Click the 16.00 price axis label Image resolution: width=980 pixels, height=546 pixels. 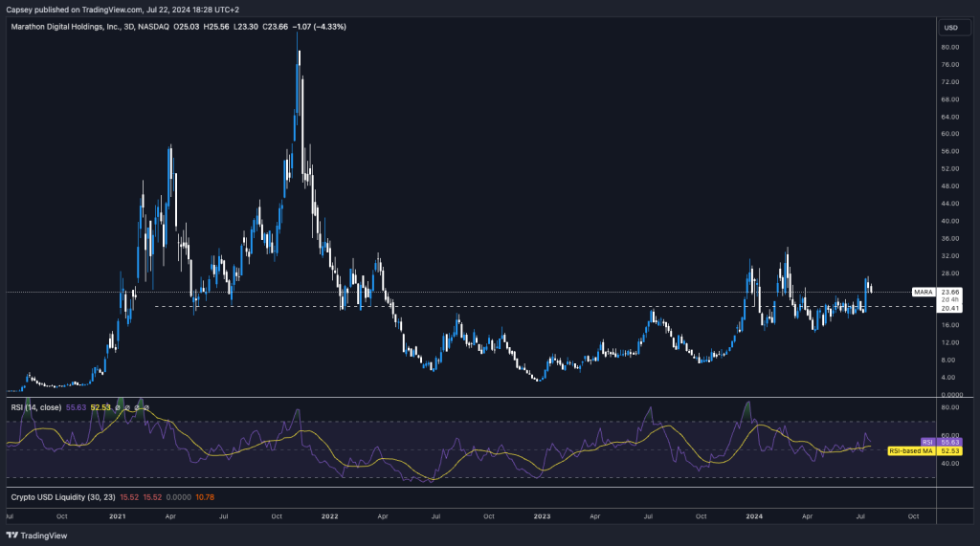point(950,325)
